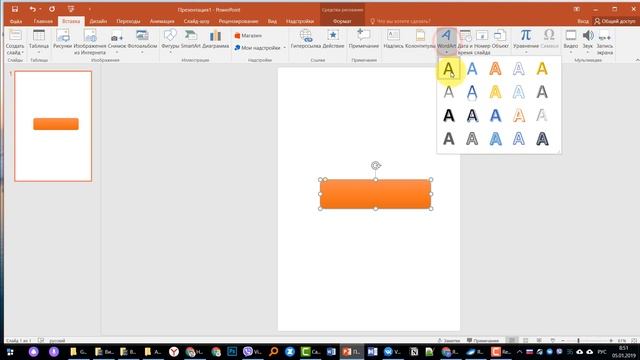Toggle the Примечания comments pane
The width and height of the screenshot is (640, 360).
(x=483, y=340)
